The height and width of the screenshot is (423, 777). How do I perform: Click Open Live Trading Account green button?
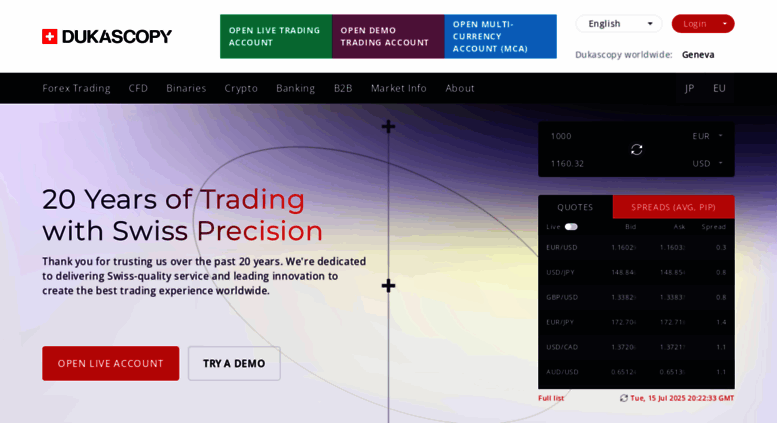click(x=276, y=36)
